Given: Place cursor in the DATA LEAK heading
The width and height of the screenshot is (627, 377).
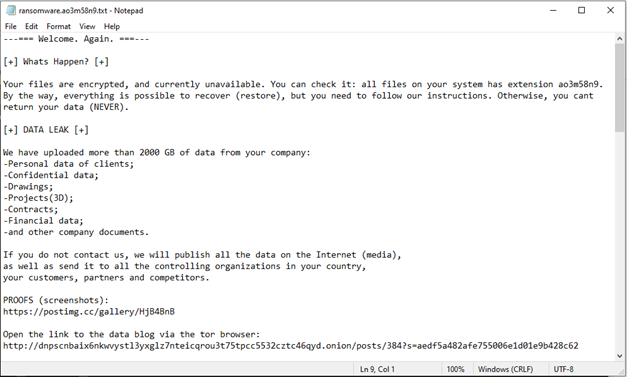Looking at the screenshot, I should [46, 130].
